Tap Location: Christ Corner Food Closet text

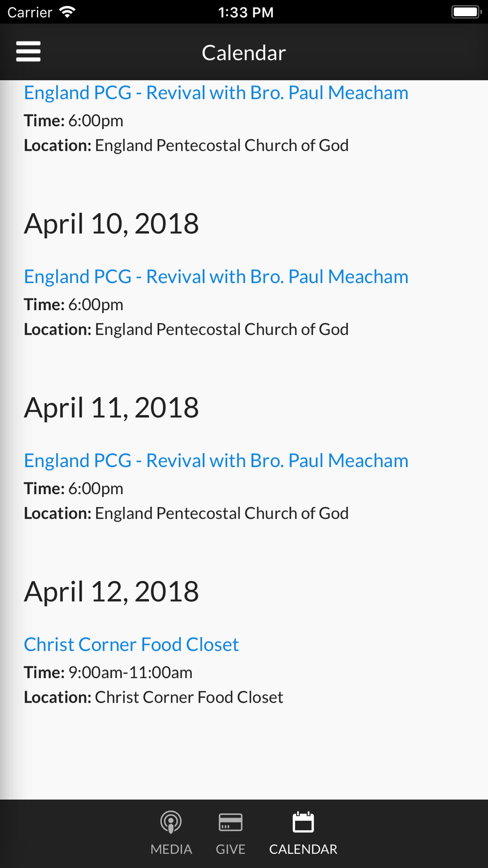pyautogui.click(x=153, y=698)
